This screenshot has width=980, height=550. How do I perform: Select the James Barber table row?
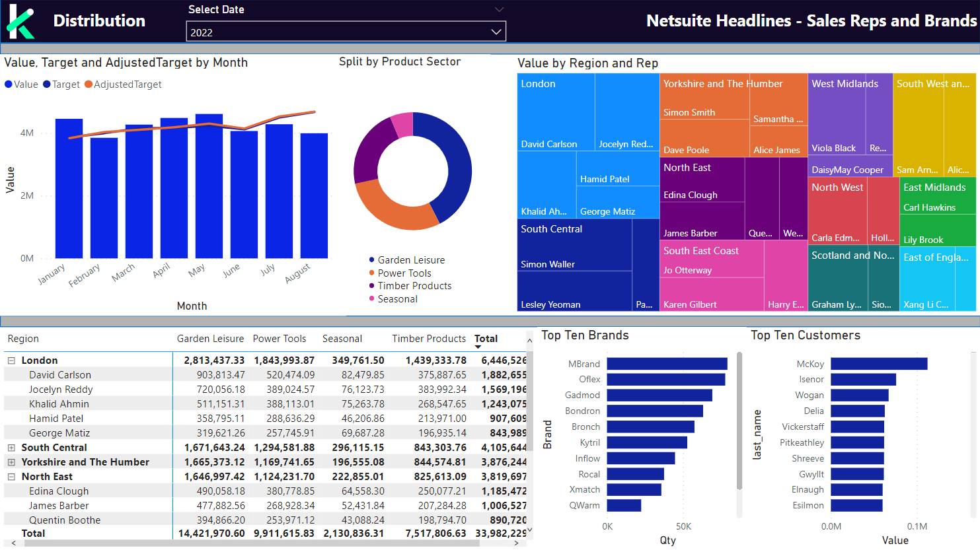tap(265, 506)
